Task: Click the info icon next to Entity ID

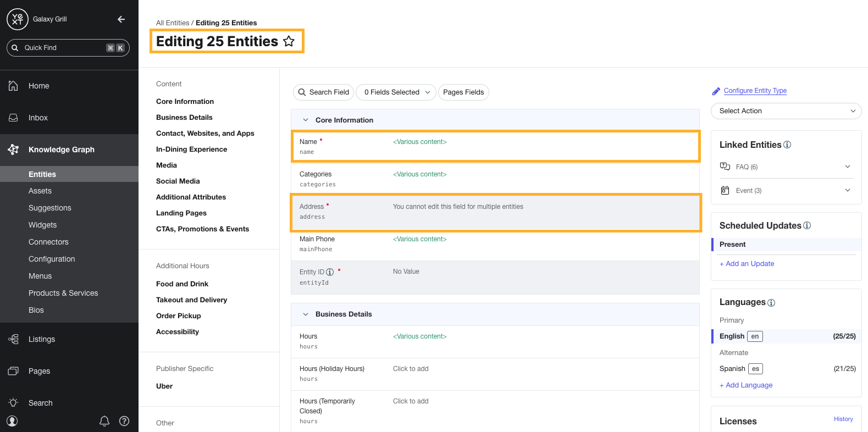Action: 330,272
